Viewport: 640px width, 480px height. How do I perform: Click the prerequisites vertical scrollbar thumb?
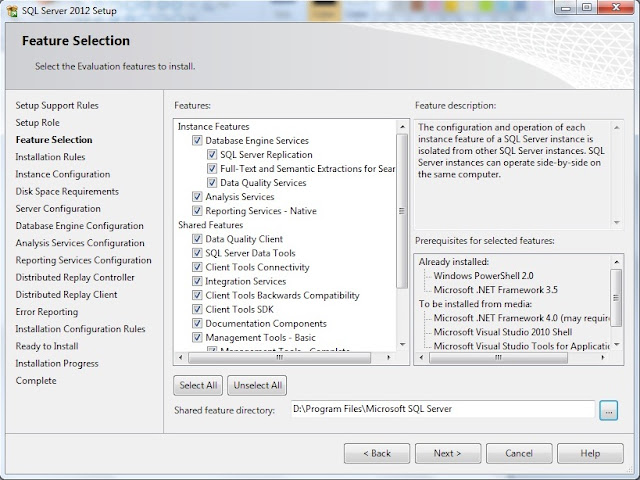pos(616,298)
